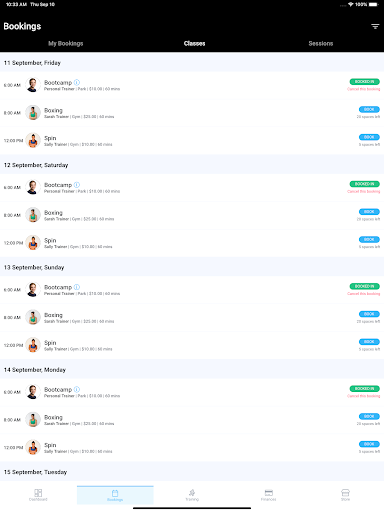Cancel the Bootcamp booking on 13 September
Image resolution: width=384 pixels, height=512 pixels.
(x=364, y=294)
